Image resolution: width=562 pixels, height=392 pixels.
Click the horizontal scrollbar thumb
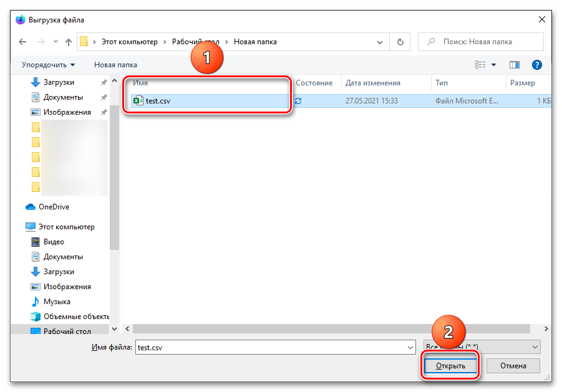pos(331,328)
